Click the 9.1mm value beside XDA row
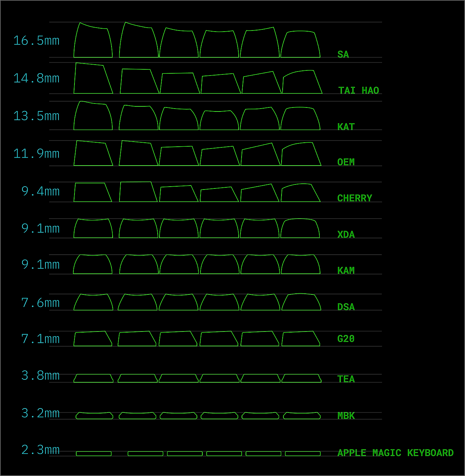The height and width of the screenshot is (476, 465). point(41,229)
